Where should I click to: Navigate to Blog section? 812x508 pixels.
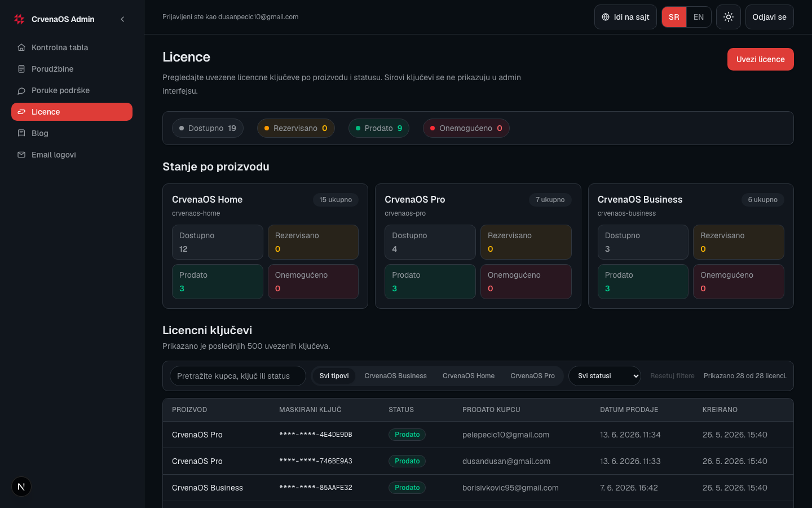72,133
